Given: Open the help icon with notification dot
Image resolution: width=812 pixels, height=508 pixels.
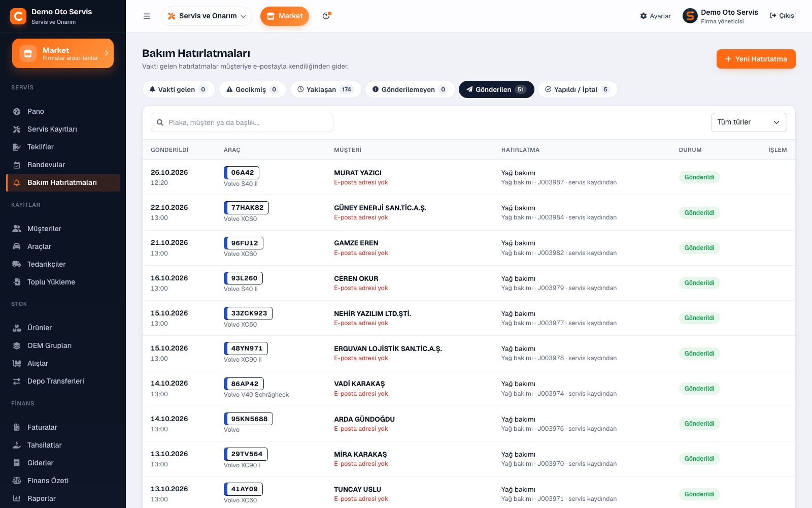Looking at the screenshot, I should 326,16.
